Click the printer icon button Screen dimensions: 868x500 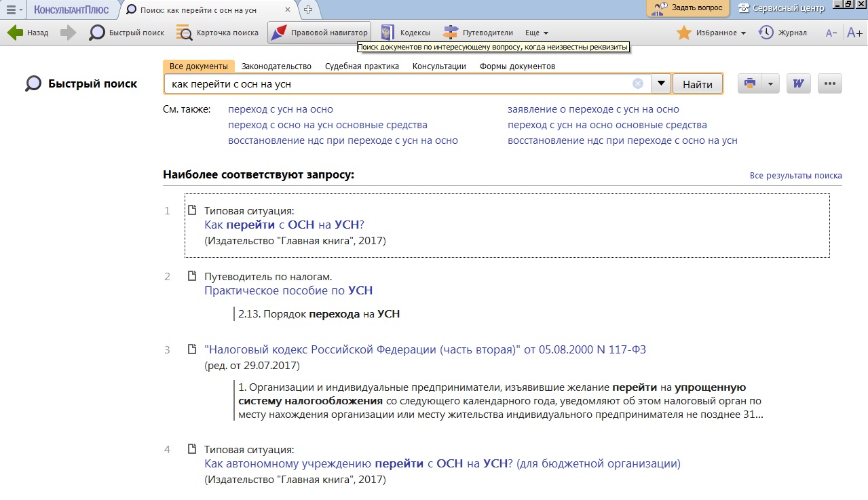click(x=750, y=83)
